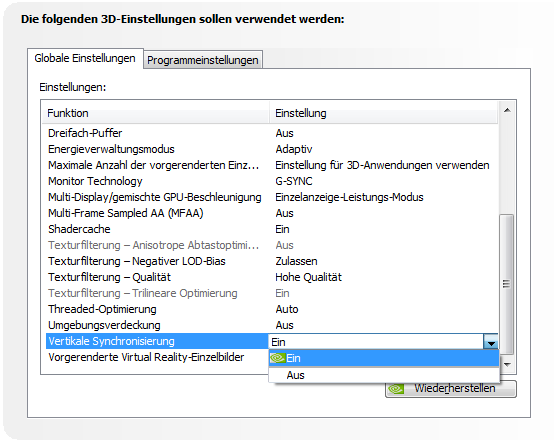Click the 'Aus' value of Umgebungsverdeckung
The image size is (554, 443).
click(x=284, y=325)
